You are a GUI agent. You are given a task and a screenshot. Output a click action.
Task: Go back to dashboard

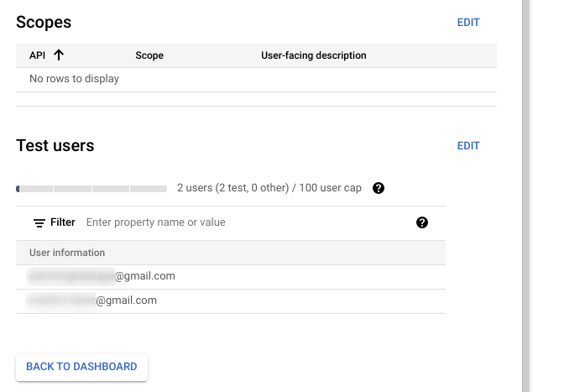tap(81, 367)
